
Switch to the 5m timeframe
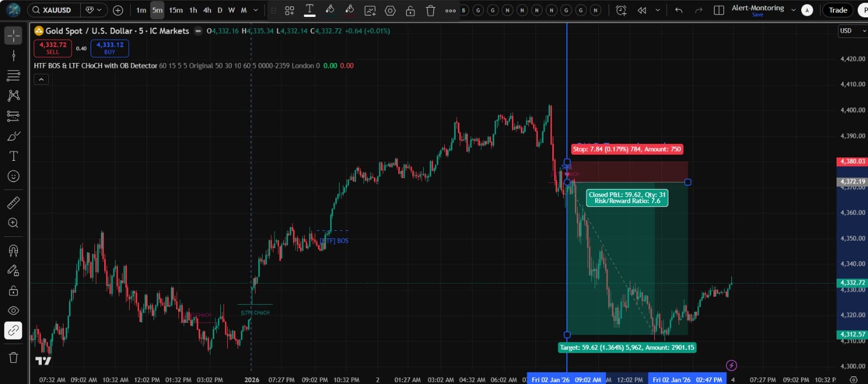157,10
